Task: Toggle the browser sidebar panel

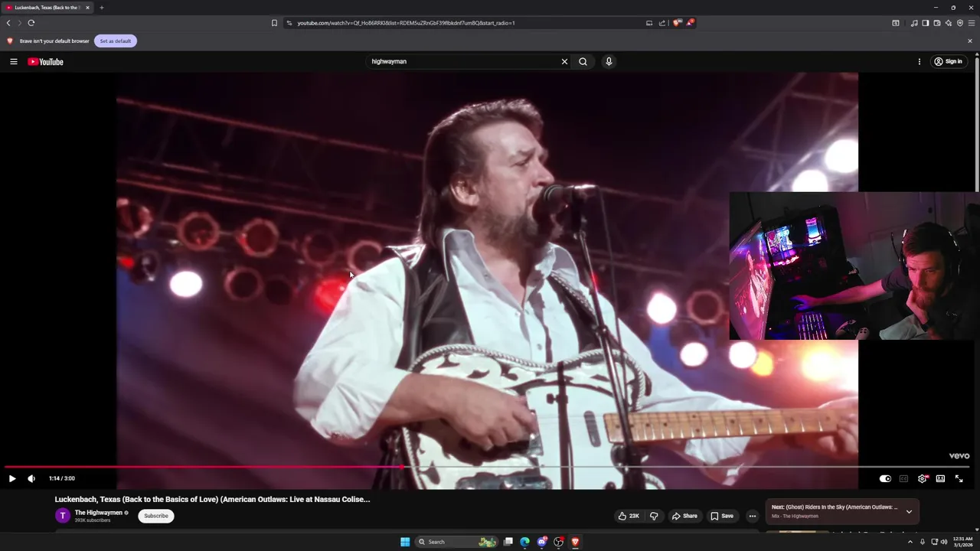Action: click(926, 23)
